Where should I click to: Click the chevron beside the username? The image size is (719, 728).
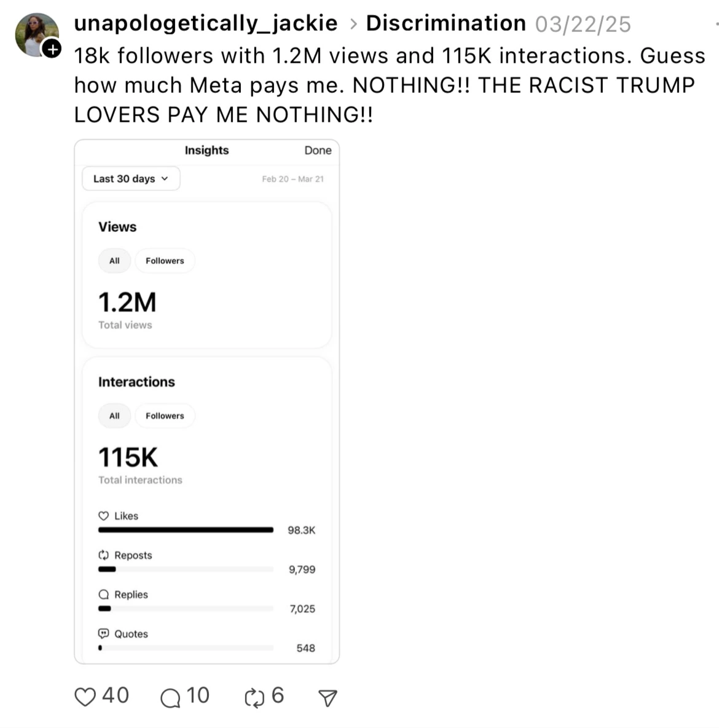coord(354,24)
